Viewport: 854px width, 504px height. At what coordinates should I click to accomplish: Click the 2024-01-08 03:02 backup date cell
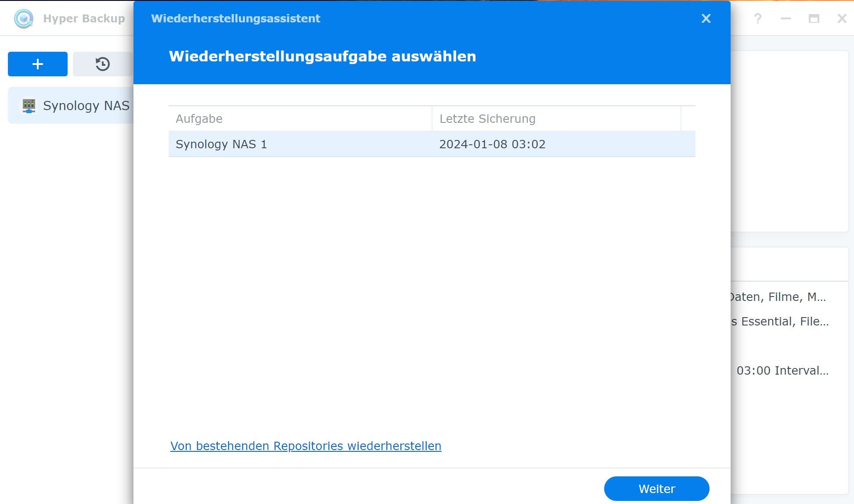coord(493,144)
